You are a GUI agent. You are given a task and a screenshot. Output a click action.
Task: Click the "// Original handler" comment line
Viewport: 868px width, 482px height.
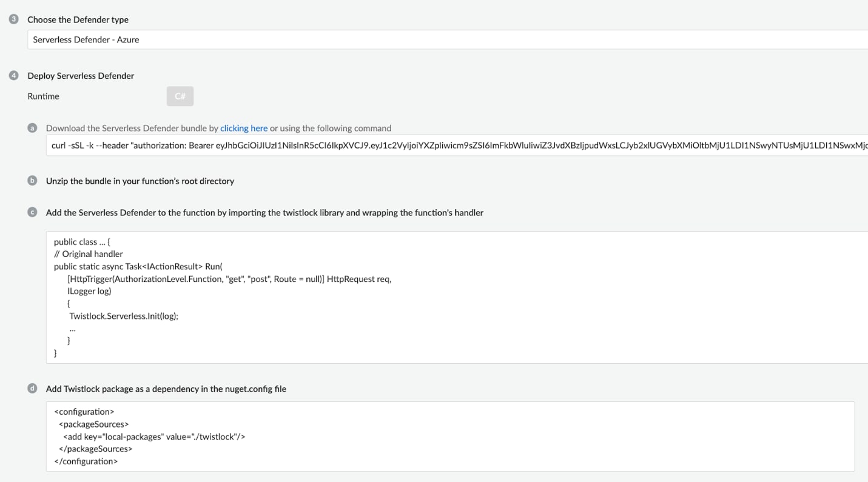point(89,254)
